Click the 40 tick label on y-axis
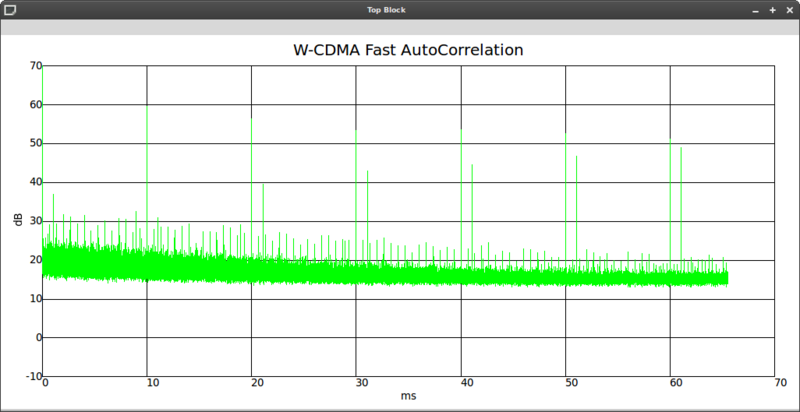 35,182
